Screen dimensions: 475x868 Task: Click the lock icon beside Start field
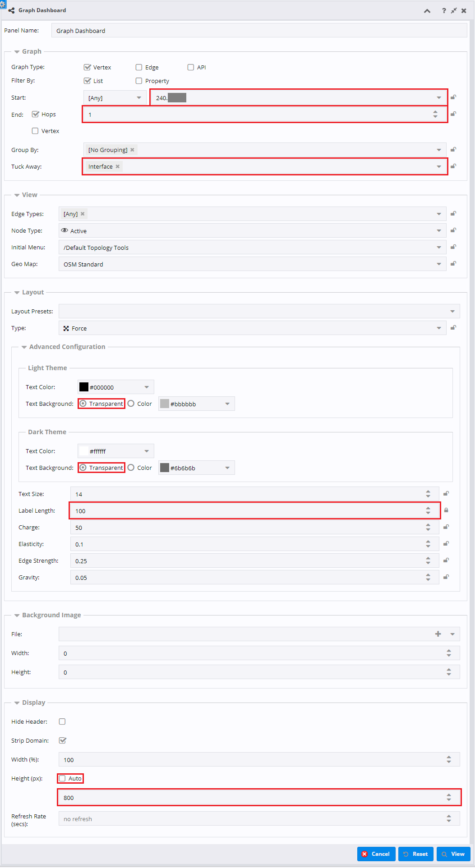coord(453,97)
